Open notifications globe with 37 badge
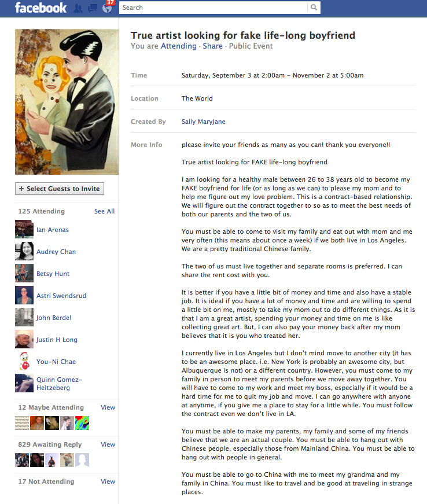The height and width of the screenshot is (504, 427). click(107, 8)
